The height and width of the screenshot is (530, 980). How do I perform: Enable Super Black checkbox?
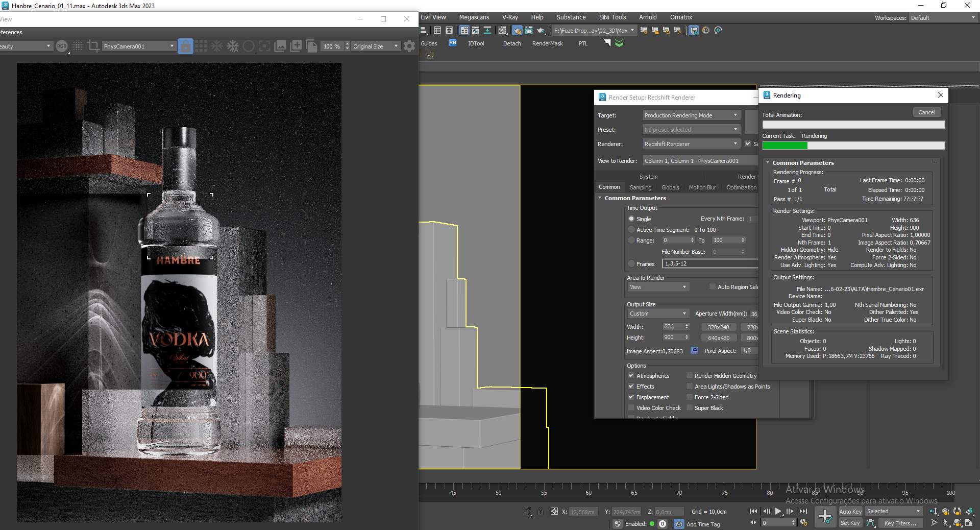[x=690, y=408]
